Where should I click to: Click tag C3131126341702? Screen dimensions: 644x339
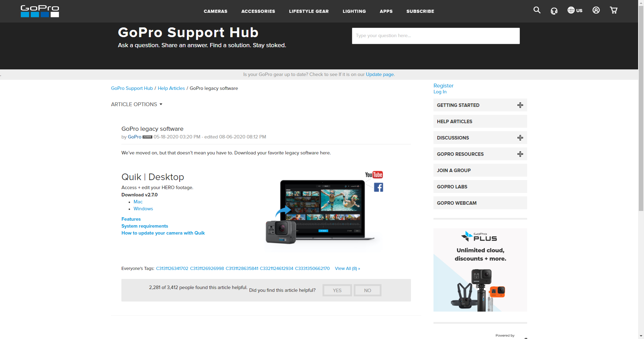(172, 269)
